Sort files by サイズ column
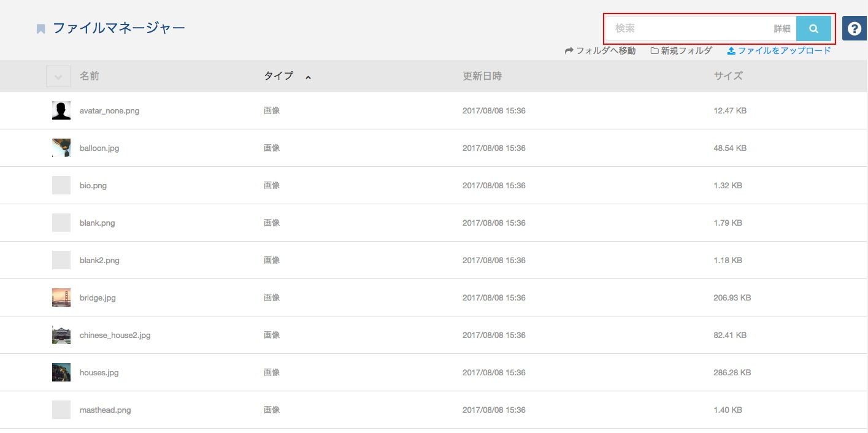 click(x=728, y=76)
